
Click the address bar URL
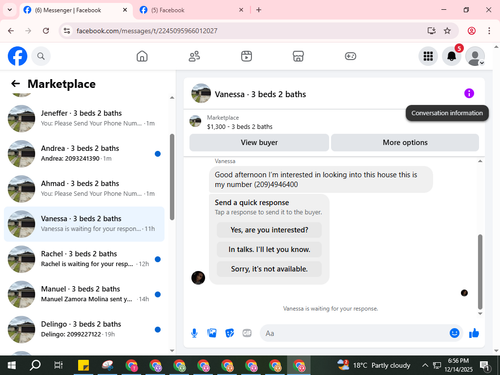click(147, 31)
